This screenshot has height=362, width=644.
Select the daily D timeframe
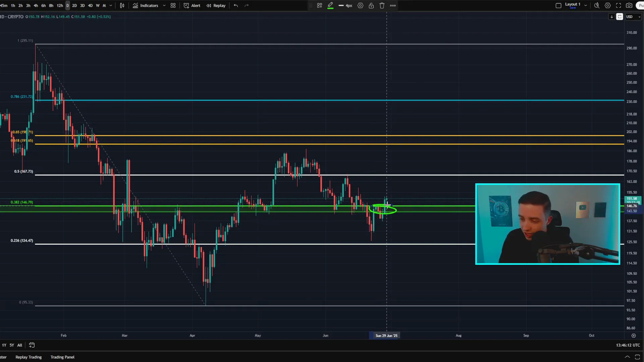point(67,5)
